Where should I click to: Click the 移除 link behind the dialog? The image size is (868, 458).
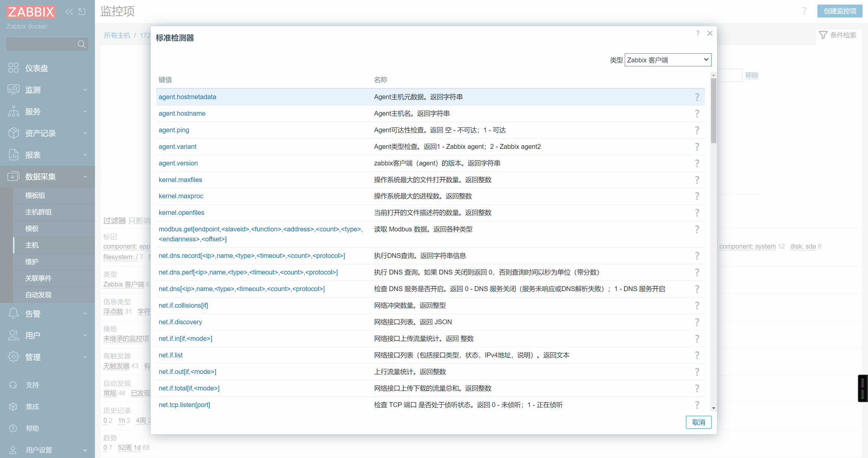point(752,75)
